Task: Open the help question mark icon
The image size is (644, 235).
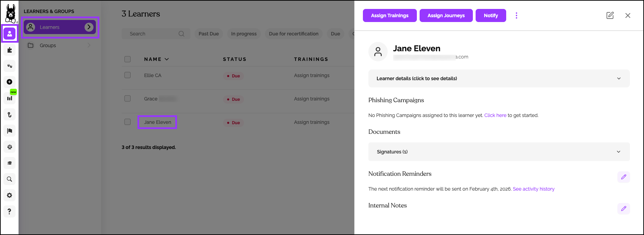Action: 10,211
